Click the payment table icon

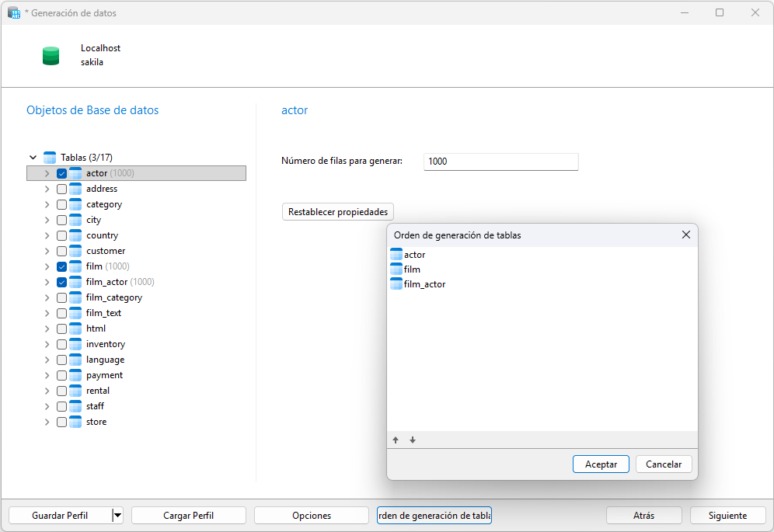pos(75,375)
